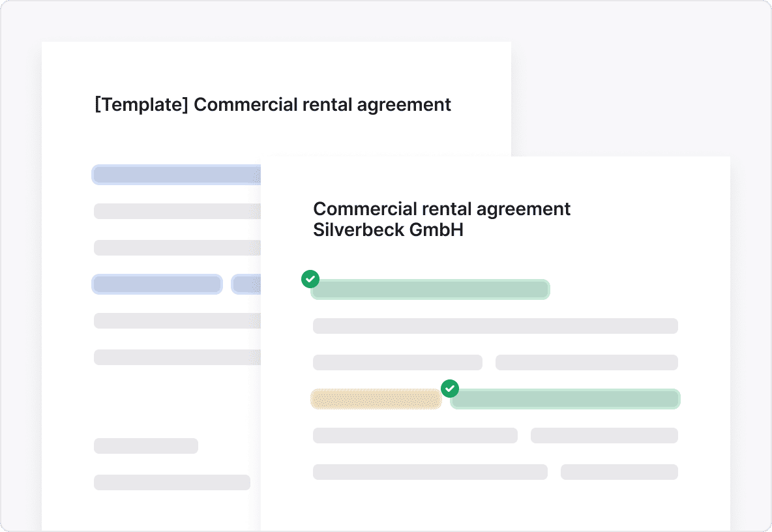The width and height of the screenshot is (772, 532).
Task: Click the bottom gray line of the template document
Action: point(171,482)
